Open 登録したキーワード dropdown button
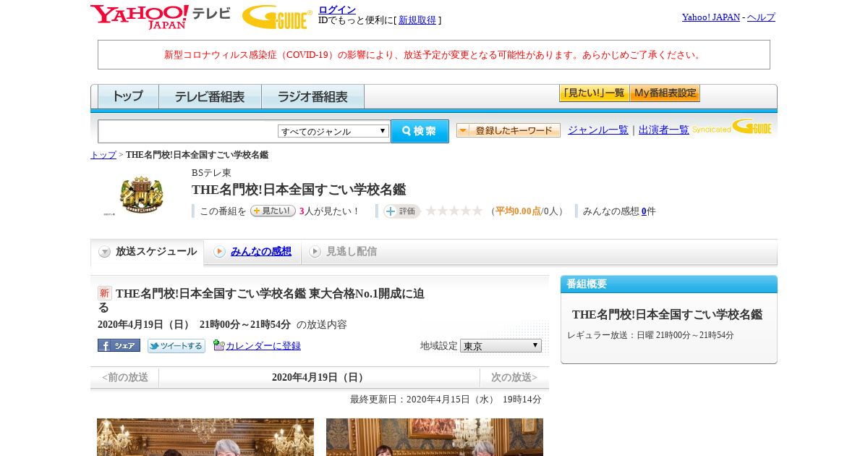Screen dimensions: 868x456 click(509, 130)
